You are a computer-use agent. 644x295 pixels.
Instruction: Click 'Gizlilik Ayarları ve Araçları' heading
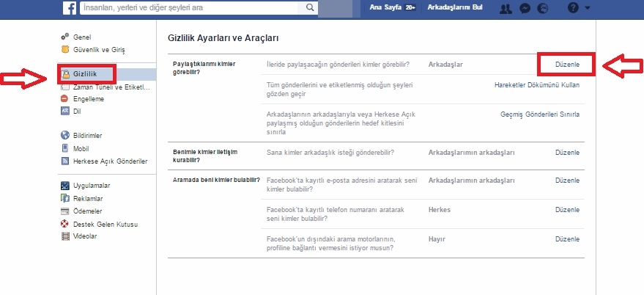coord(223,38)
